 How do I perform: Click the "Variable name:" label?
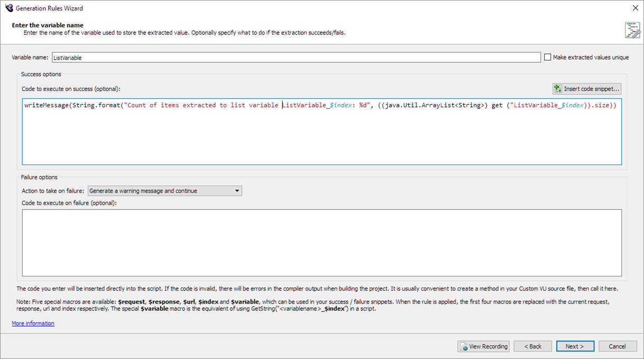coord(30,58)
